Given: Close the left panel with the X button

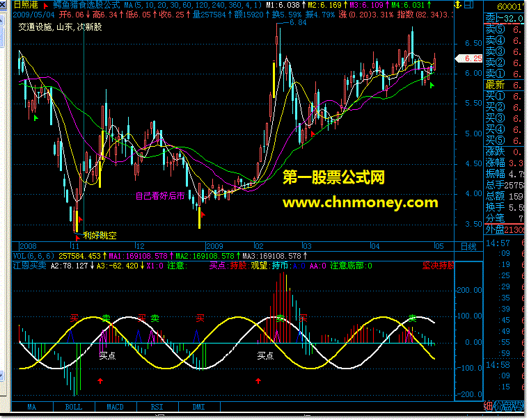Looking at the screenshot, I should (x=2, y=5).
